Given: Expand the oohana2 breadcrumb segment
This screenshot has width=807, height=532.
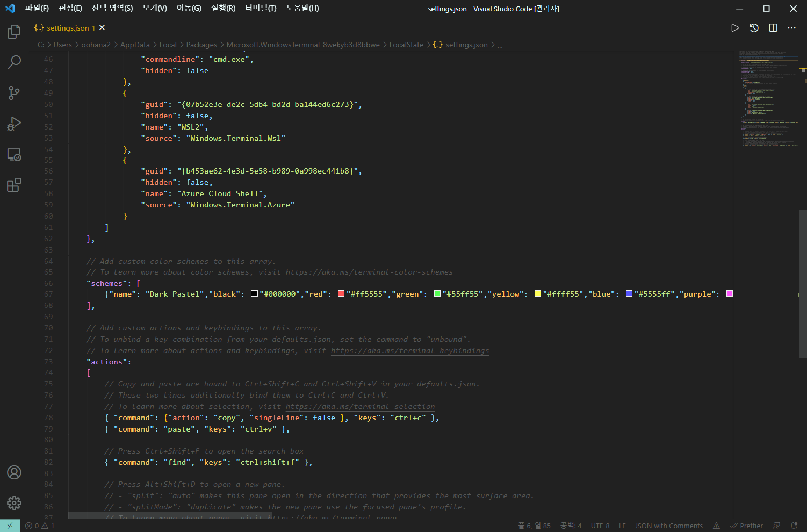Looking at the screenshot, I should [96, 45].
